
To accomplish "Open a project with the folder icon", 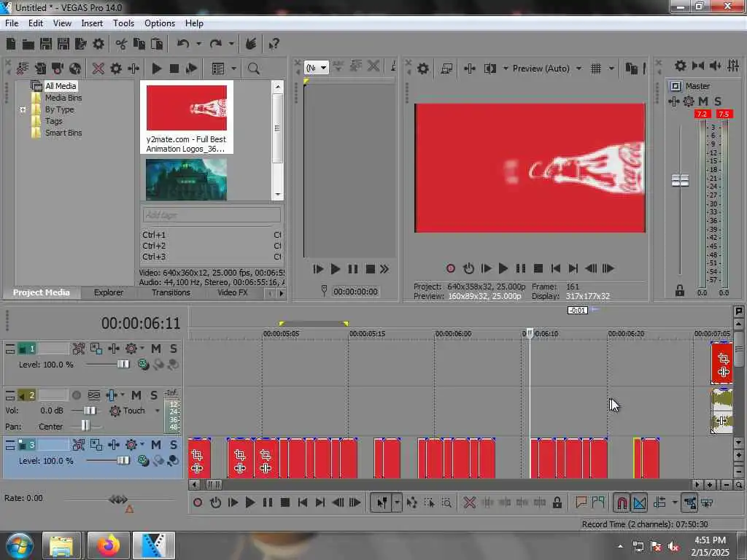I will 28,44.
